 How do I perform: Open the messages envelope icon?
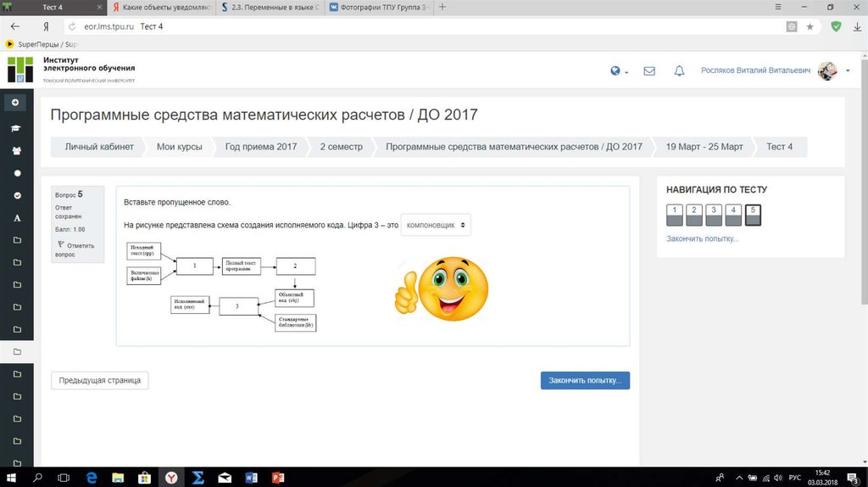click(649, 71)
